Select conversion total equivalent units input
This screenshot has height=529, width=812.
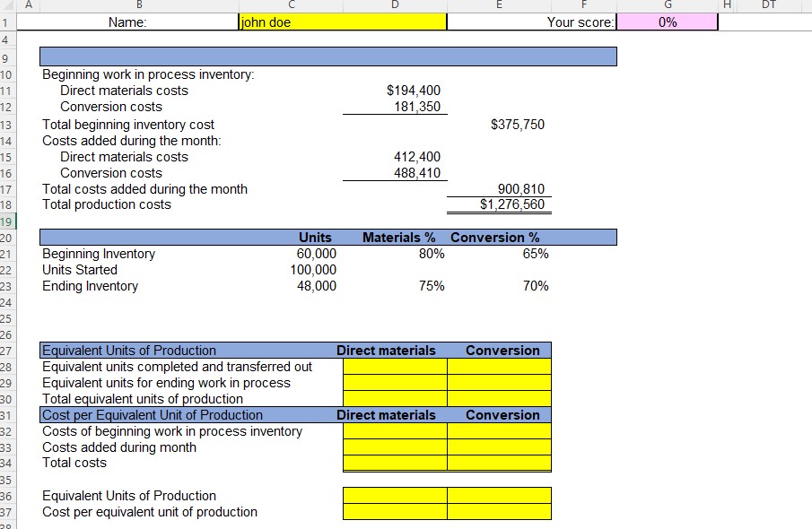(499, 399)
